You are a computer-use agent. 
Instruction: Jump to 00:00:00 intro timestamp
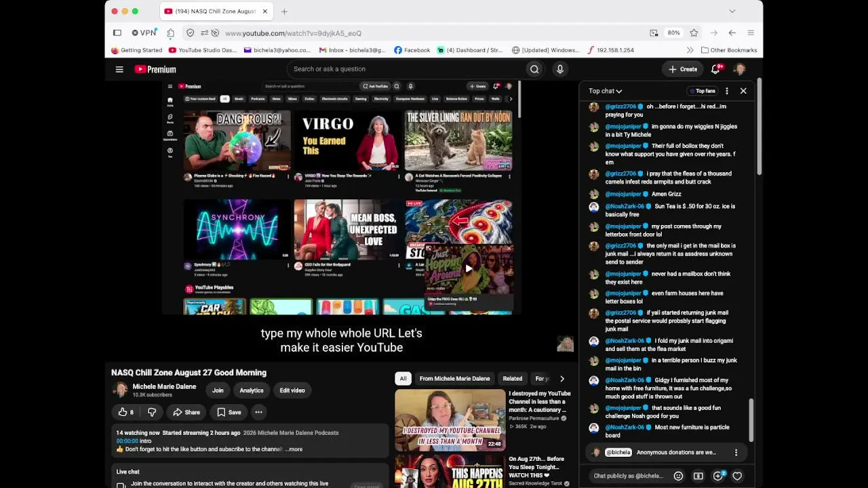[127, 441]
